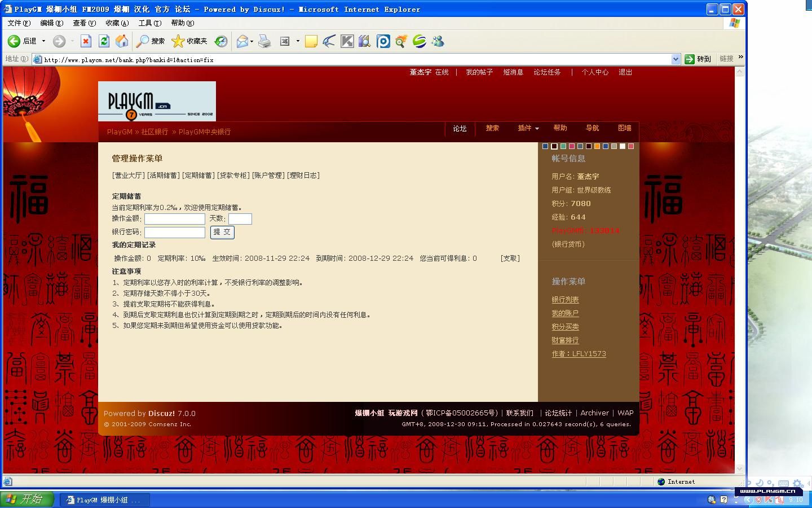Open the magnifier Search icon
The height and width of the screenshot is (508, 812).
point(143,41)
